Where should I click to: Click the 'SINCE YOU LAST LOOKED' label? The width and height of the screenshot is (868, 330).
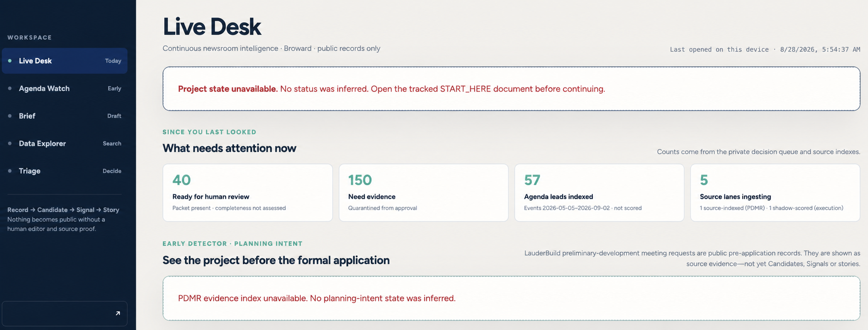[x=209, y=132]
